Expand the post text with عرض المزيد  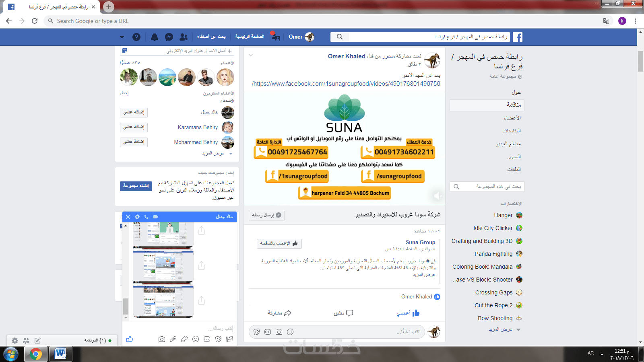click(x=424, y=275)
